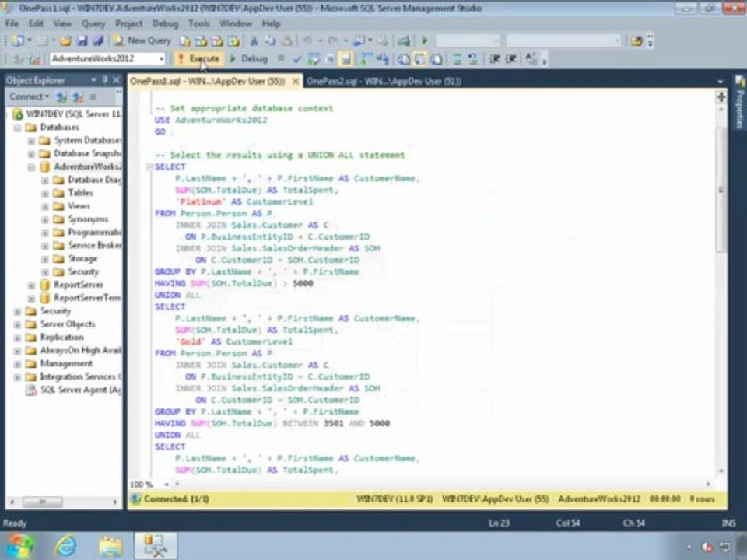The width and height of the screenshot is (747, 560).
Task: Save the current query with the Save icon
Action: point(82,41)
